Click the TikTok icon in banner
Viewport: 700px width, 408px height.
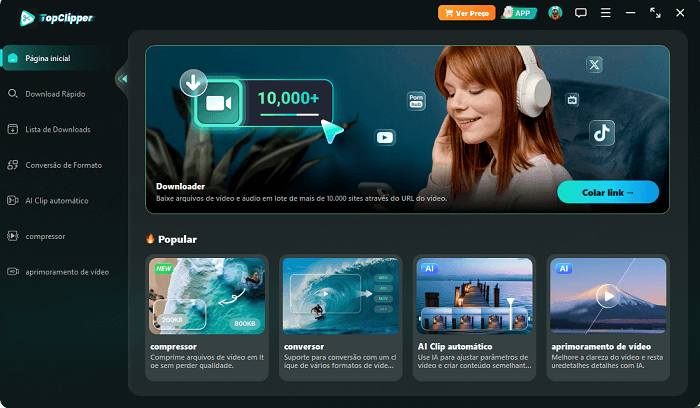tap(601, 131)
